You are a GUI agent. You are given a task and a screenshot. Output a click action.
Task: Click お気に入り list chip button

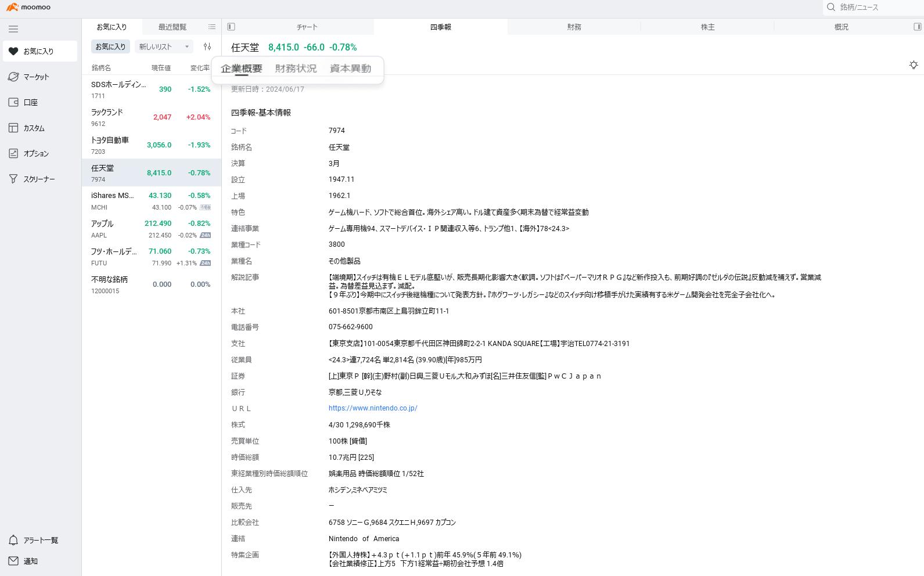tap(110, 46)
